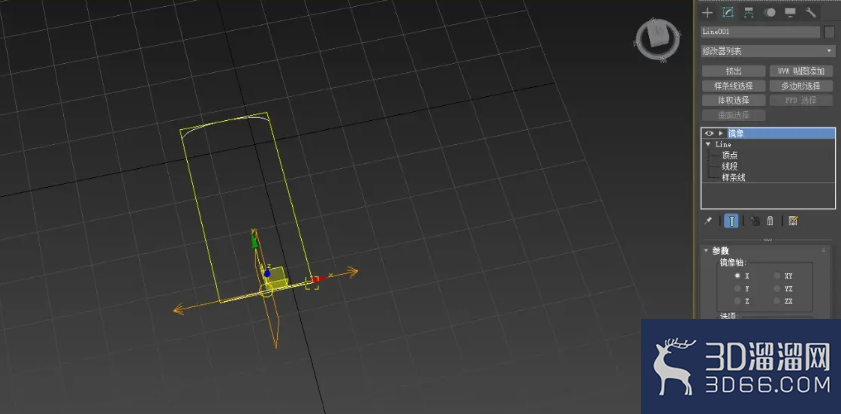Click the 多边形选择 button

click(801, 86)
